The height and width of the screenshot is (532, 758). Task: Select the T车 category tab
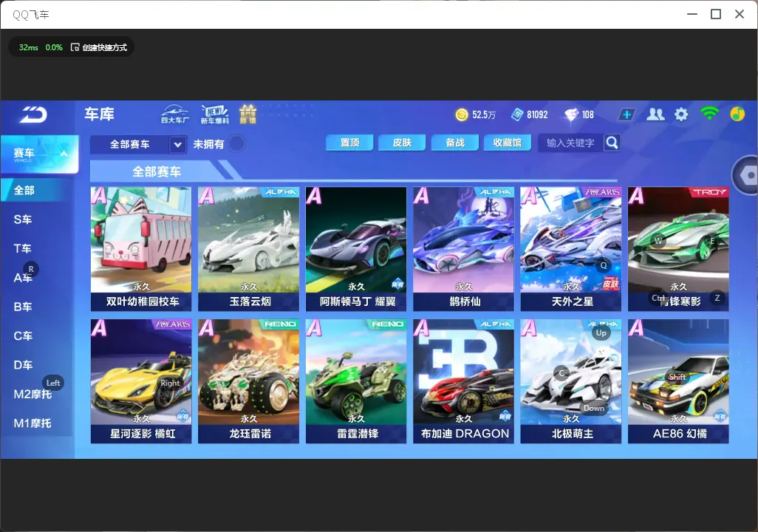pyautogui.click(x=23, y=248)
